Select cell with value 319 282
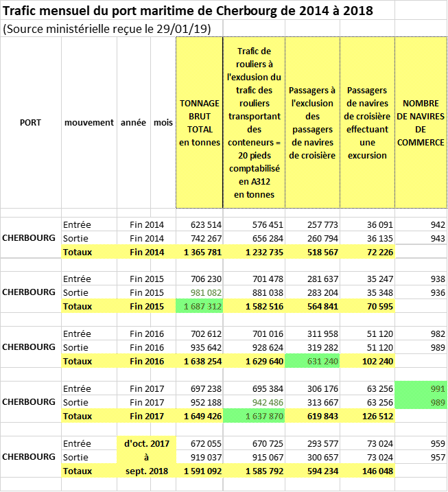 click(312, 347)
